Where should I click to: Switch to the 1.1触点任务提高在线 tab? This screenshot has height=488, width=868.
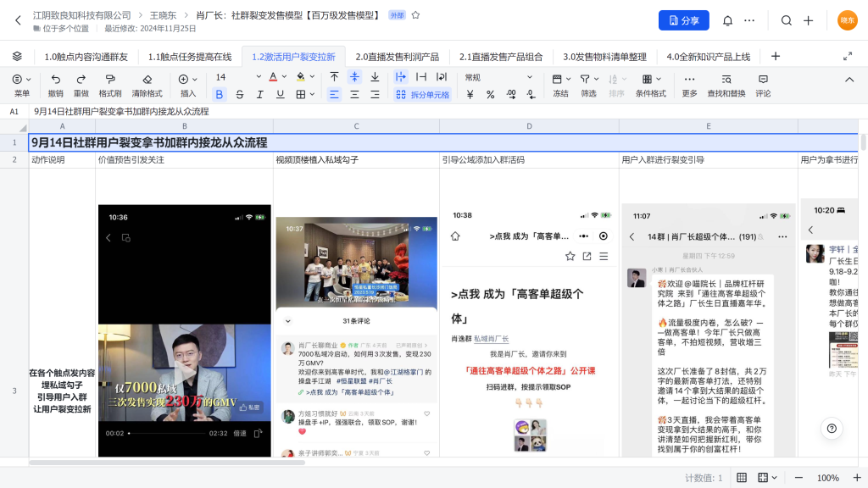(x=190, y=57)
